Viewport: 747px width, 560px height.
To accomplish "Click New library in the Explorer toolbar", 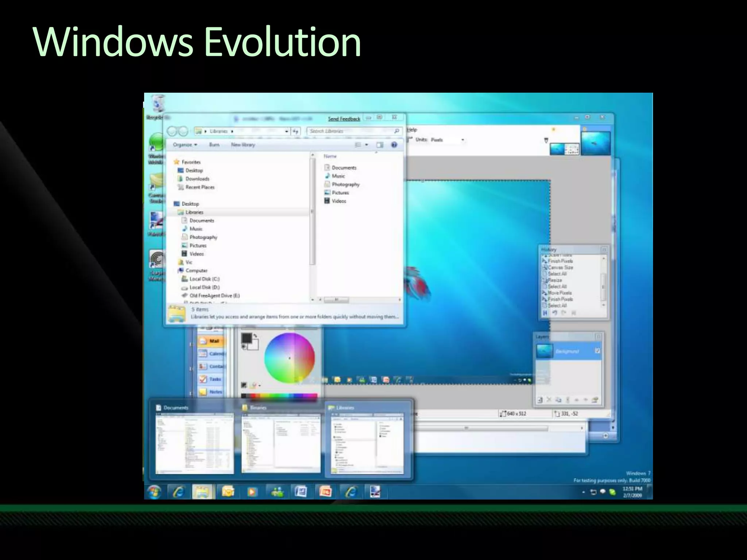I will click(243, 145).
